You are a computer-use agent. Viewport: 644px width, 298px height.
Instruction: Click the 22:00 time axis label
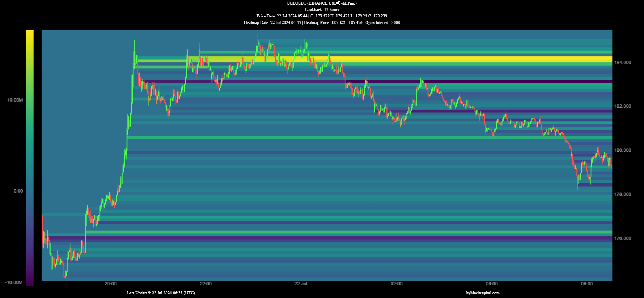(x=206, y=284)
